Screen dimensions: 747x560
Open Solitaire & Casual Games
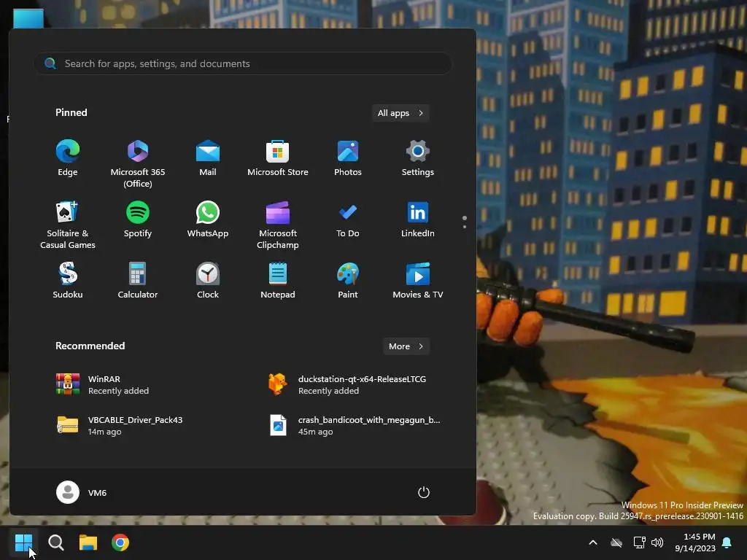pyautogui.click(x=68, y=225)
